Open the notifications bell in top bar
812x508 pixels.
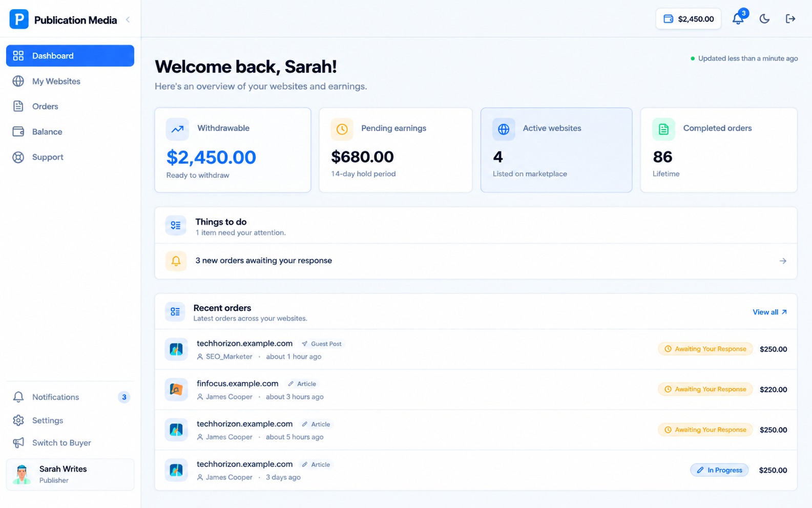point(738,19)
